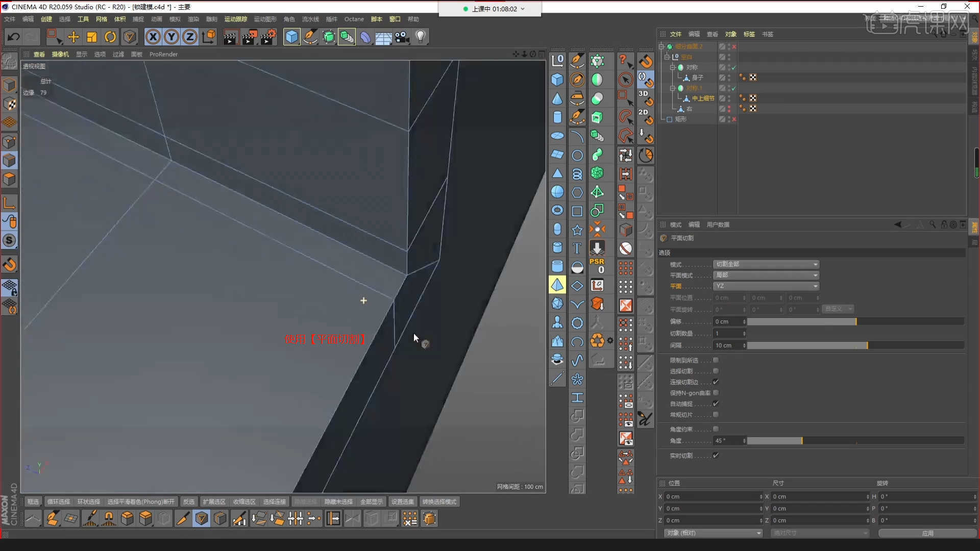Select the Text spline T icon
This screenshot has width=980, height=551.
(x=577, y=248)
